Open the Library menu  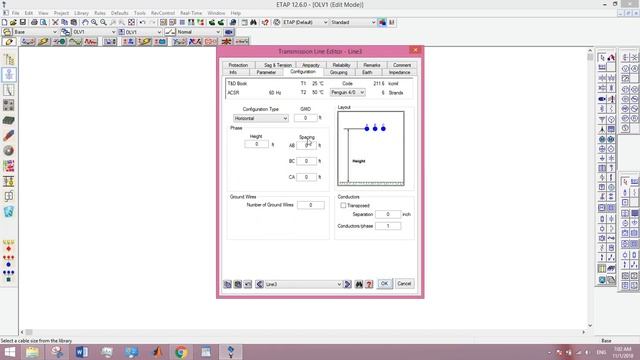point(81,13)
